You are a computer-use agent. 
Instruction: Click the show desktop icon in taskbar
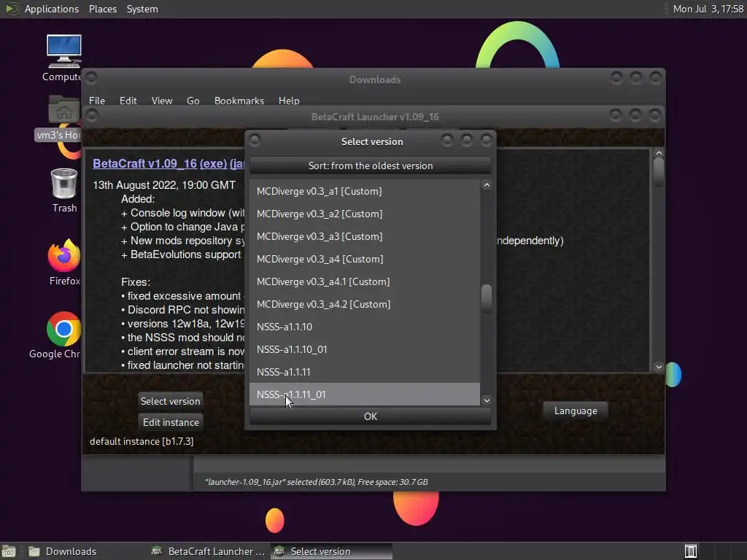click(x=9, y=551)
